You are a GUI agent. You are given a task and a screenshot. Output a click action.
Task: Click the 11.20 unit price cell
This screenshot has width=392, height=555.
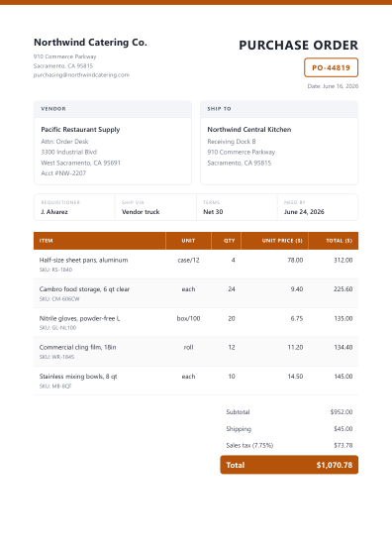coord(295,347)
